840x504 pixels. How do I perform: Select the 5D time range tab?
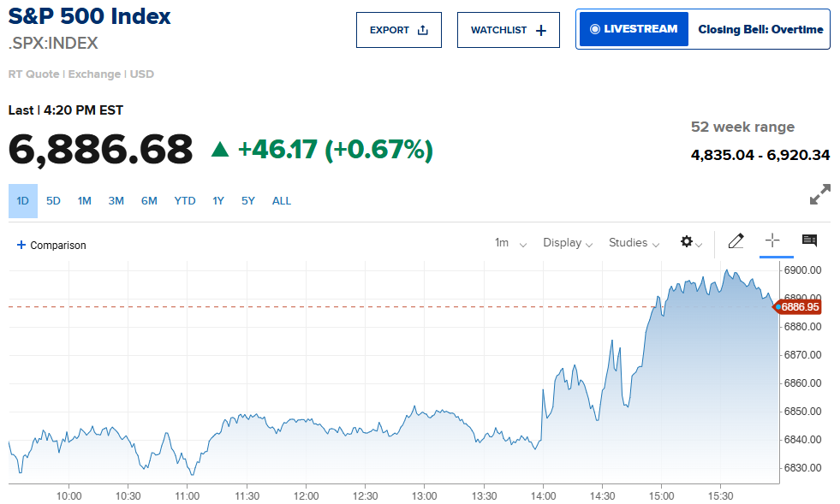click(53, 201)
